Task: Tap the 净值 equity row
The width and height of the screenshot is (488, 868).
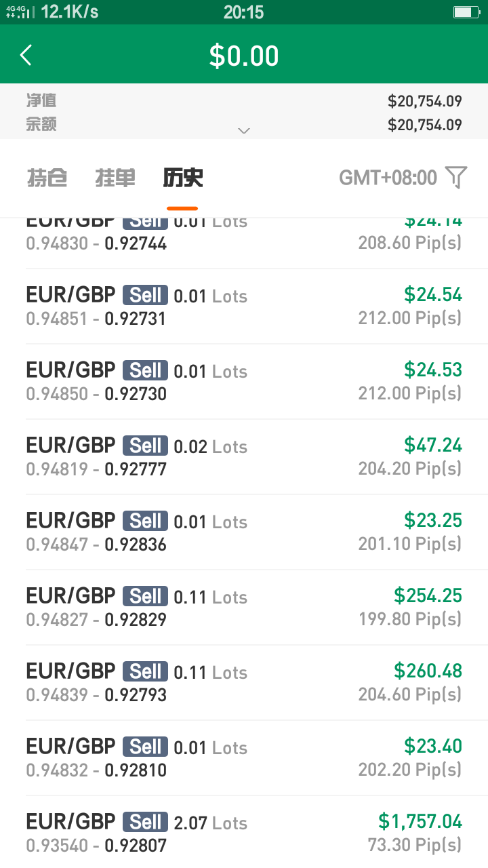Action: pyautogui.click(x=244, y=101)
